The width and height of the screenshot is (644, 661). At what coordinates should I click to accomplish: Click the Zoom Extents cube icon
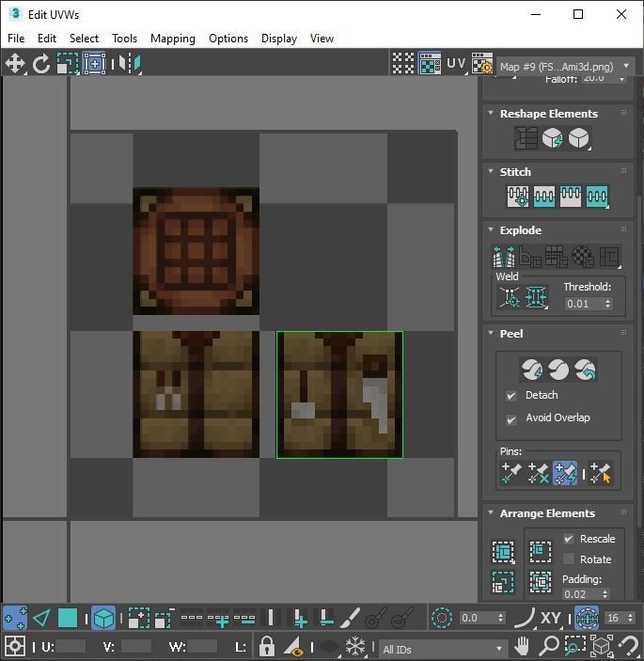tap(602, 645)
